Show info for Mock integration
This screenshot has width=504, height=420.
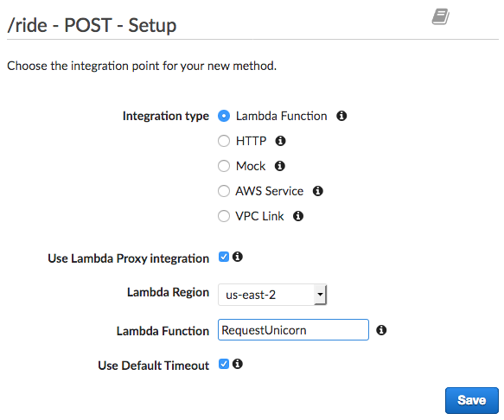[x=279, y=166]
